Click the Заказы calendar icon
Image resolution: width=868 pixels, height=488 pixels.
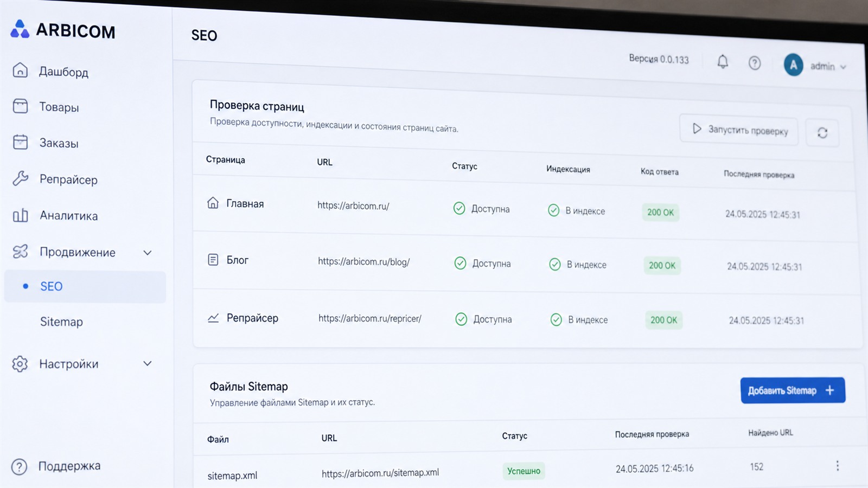(x=20, y=142)
